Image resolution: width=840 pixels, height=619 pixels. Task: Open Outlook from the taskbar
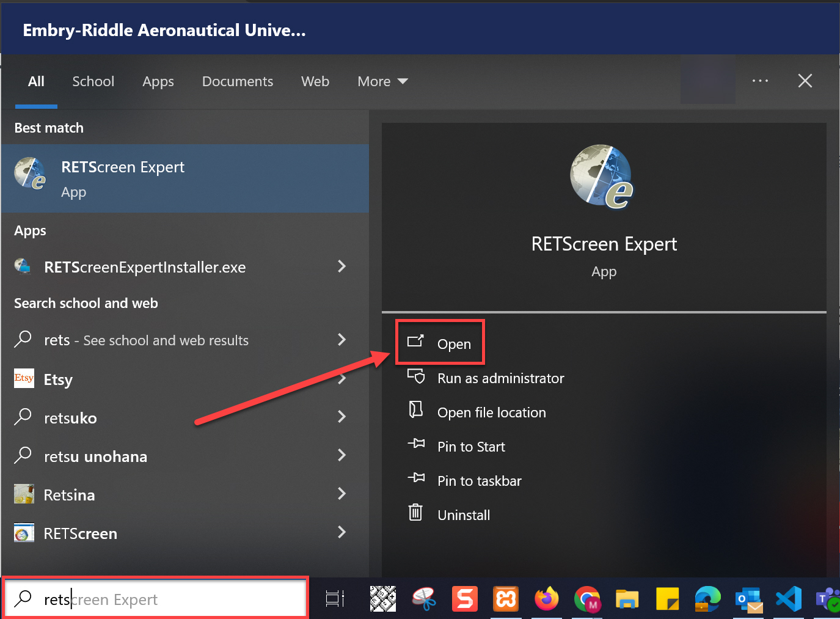click(749, 599)
